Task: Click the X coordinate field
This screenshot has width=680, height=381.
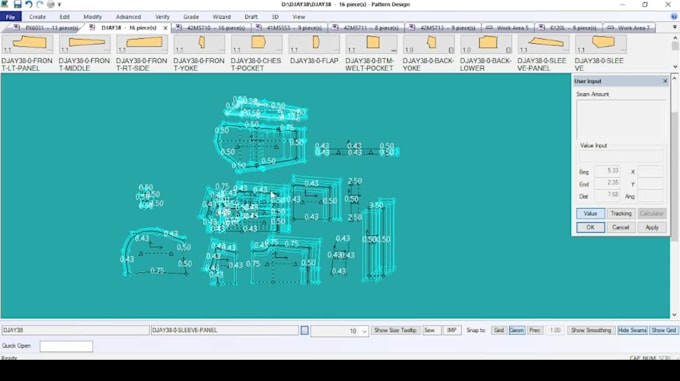Action: (651, 171)
